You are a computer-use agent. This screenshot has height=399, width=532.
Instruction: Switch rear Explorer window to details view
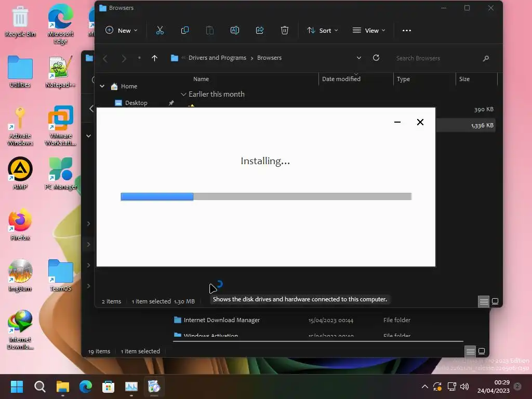pos(470,351)
